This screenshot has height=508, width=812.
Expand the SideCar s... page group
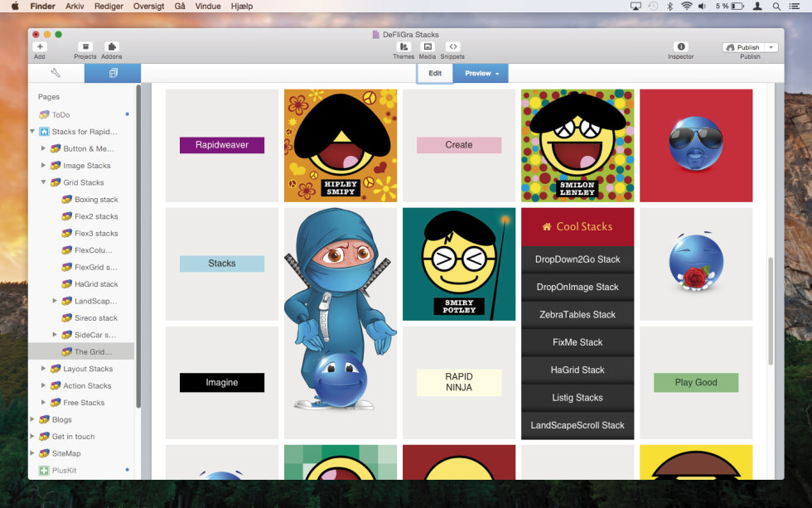(55, 335)
